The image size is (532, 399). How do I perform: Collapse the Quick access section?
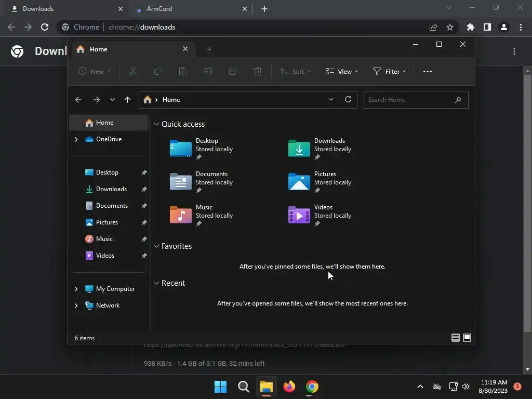click(156, 124)
